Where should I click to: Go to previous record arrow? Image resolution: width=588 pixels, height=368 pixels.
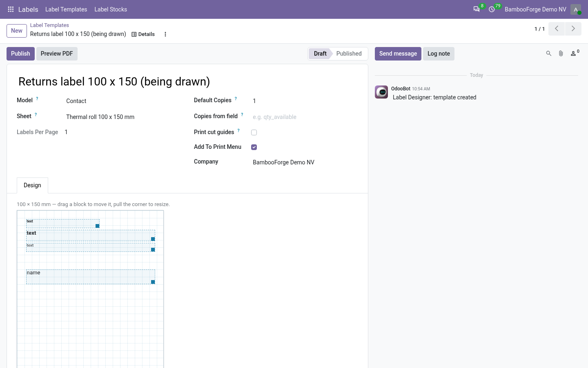[557, 29]
